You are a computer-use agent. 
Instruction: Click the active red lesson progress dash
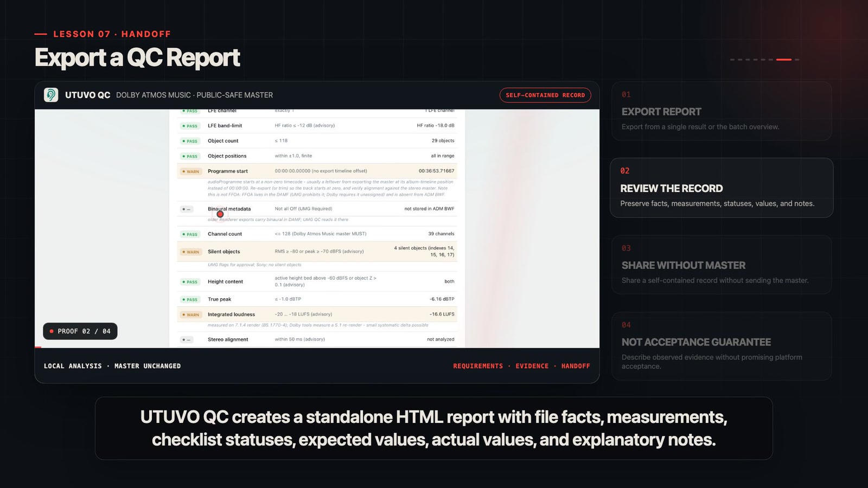tap(784, 60)
